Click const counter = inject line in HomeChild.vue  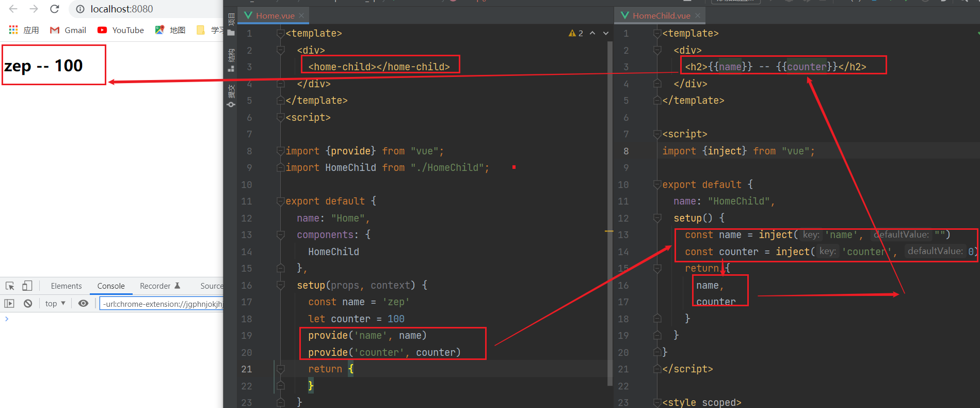831,252
